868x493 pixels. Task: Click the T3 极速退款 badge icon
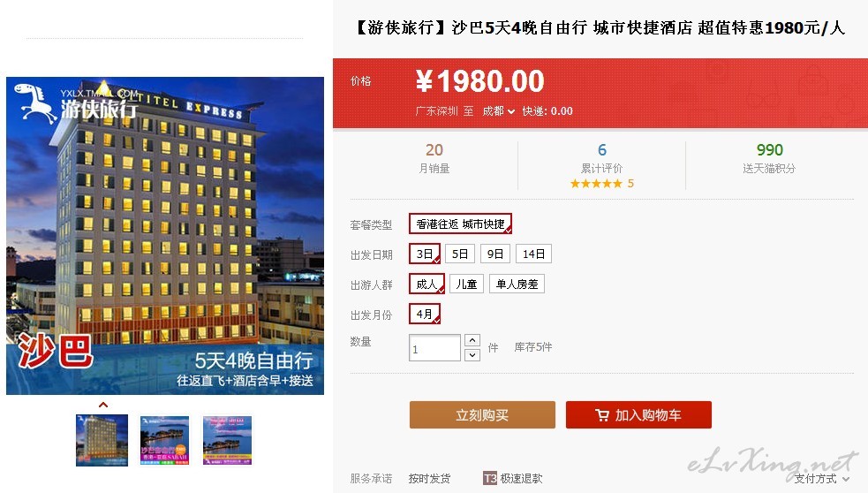point(490,478)
